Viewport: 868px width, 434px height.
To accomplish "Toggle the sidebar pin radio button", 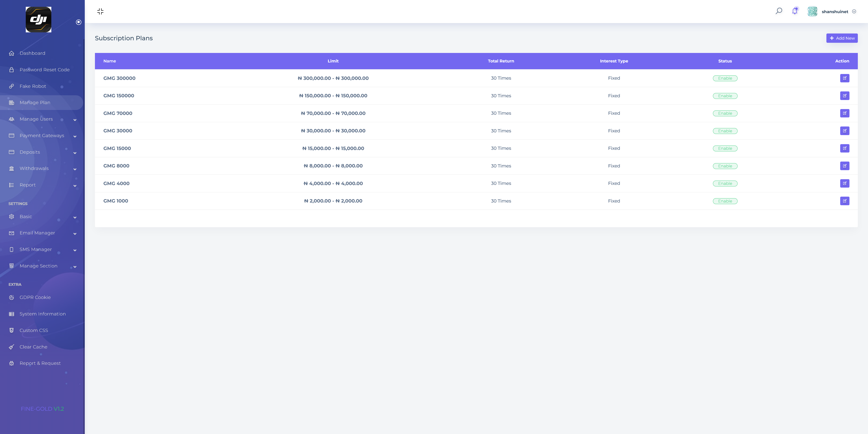I will tap(78, 22).
